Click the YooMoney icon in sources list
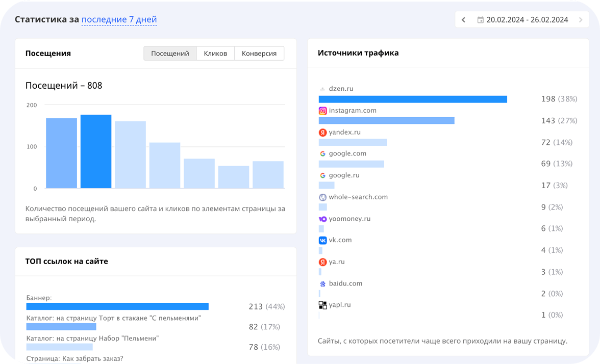The width and height of the screenshot is (600, 364). point(322,219)
